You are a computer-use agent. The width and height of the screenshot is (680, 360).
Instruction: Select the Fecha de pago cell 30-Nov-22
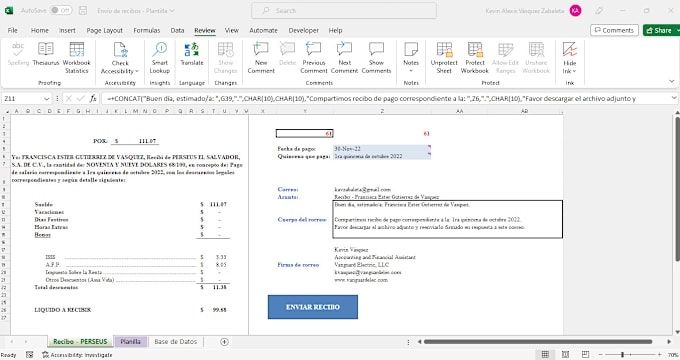[382, 148]
